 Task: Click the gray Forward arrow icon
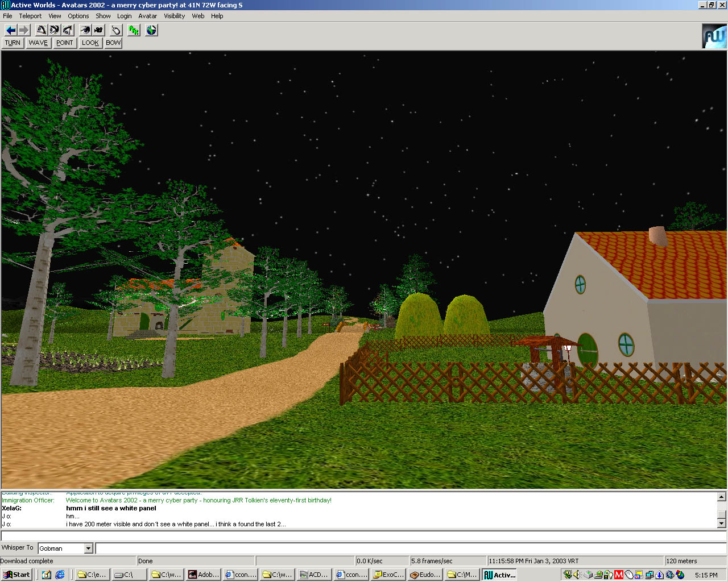pos(24,30)
